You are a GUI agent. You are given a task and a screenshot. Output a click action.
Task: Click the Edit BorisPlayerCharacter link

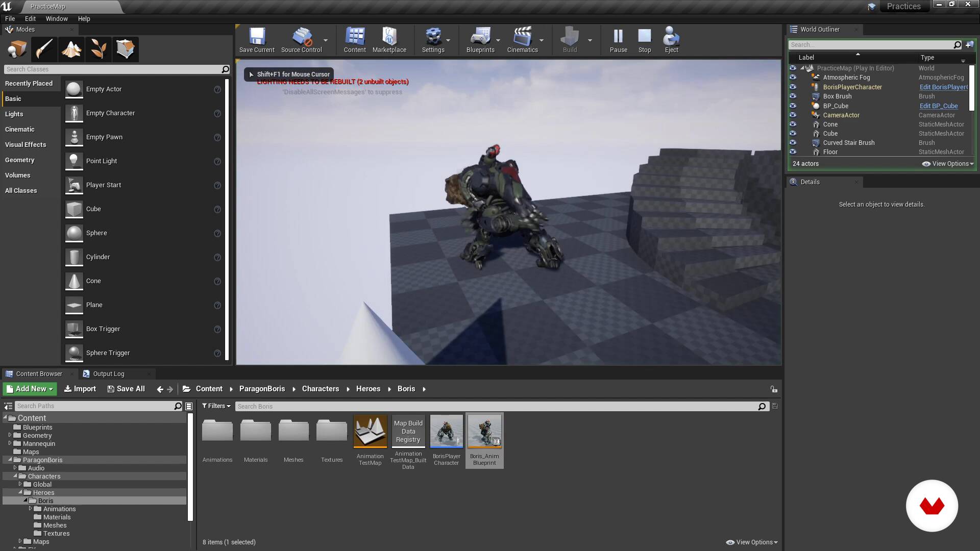pos(943,87)
